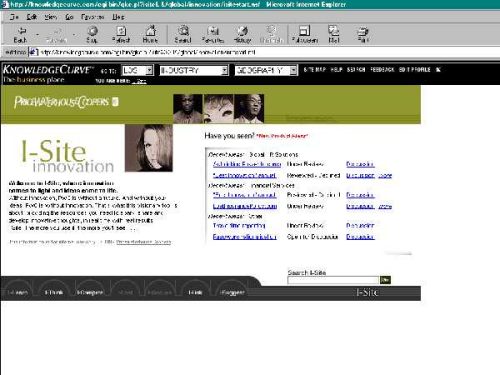Click the Forward toolbar button
The height and width of the screenshot is (375, 500).
(x=56, y=35)
